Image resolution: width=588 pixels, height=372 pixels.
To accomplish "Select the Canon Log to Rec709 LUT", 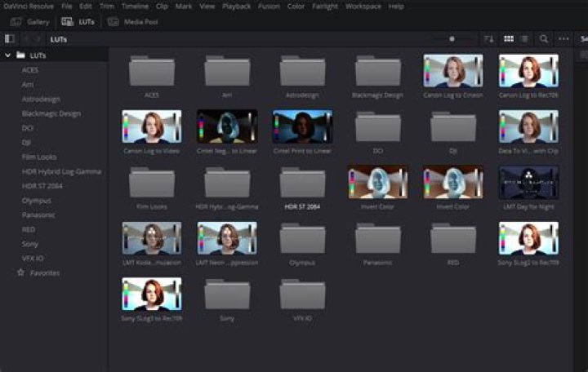I will [528, 71].
